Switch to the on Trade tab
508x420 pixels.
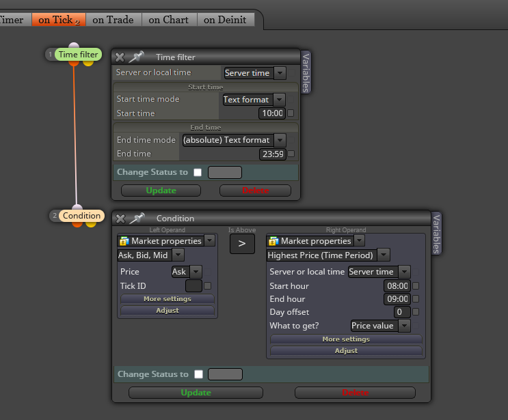pyautogui.click(x=113, y=20)
